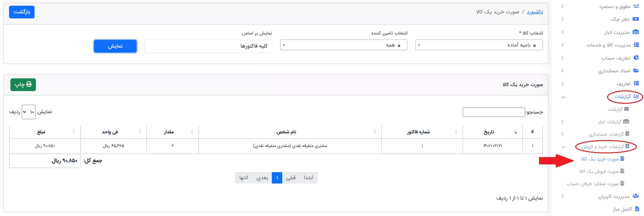This screenshot has height=216, width=644.
Task: Click the green چاپ print button
Action: tap(23, 85)
